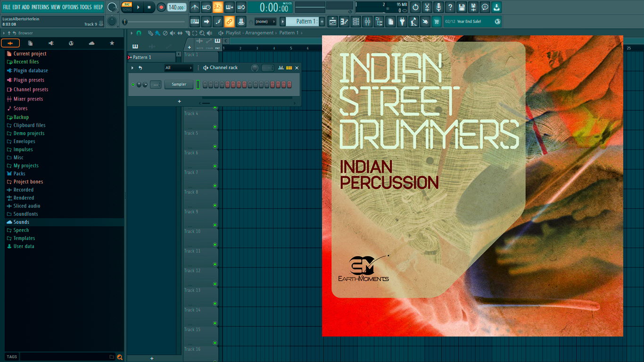Click the undo history circular arrow
This screenshot has height=362, width=644.
(x=415, y=7)
